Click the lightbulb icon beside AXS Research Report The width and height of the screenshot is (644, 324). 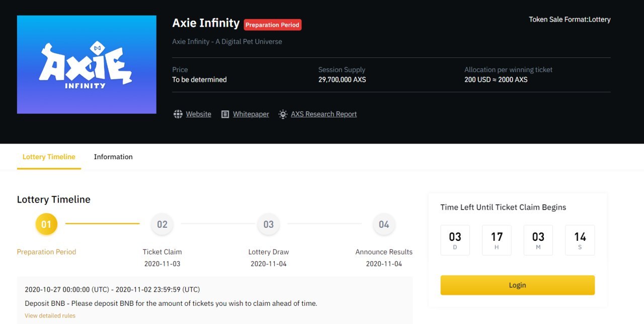point(283,114)
